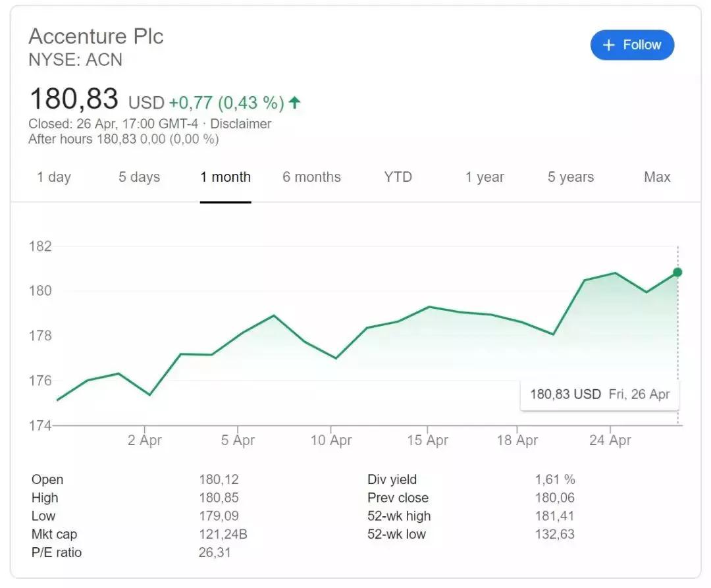Screen dimensions: 711x588
Task: Click the Accenture Plc company title
Action: 96,36
